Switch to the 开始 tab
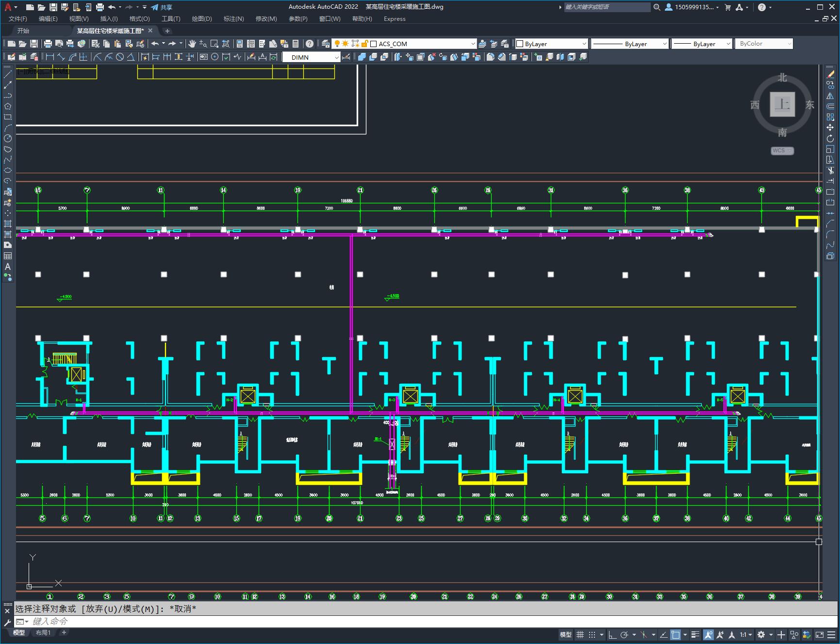Viewport: 840px width, 644px height. click(23, 31)
